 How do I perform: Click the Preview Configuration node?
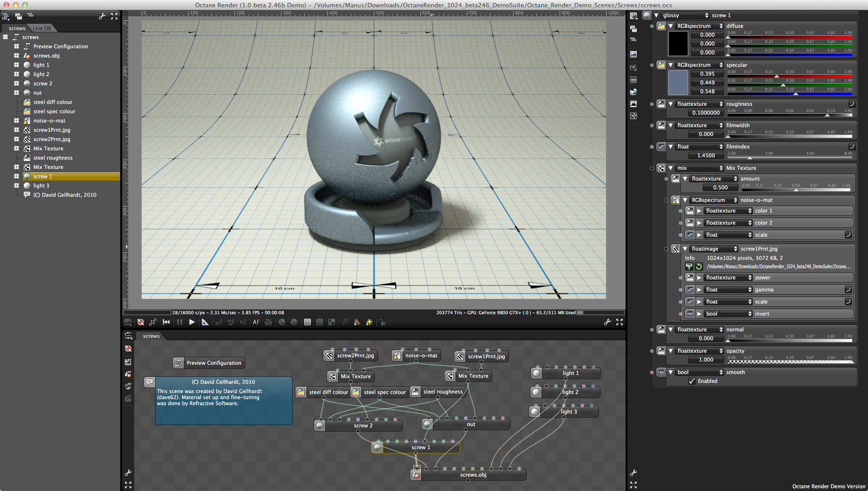(x=214, y=363)
